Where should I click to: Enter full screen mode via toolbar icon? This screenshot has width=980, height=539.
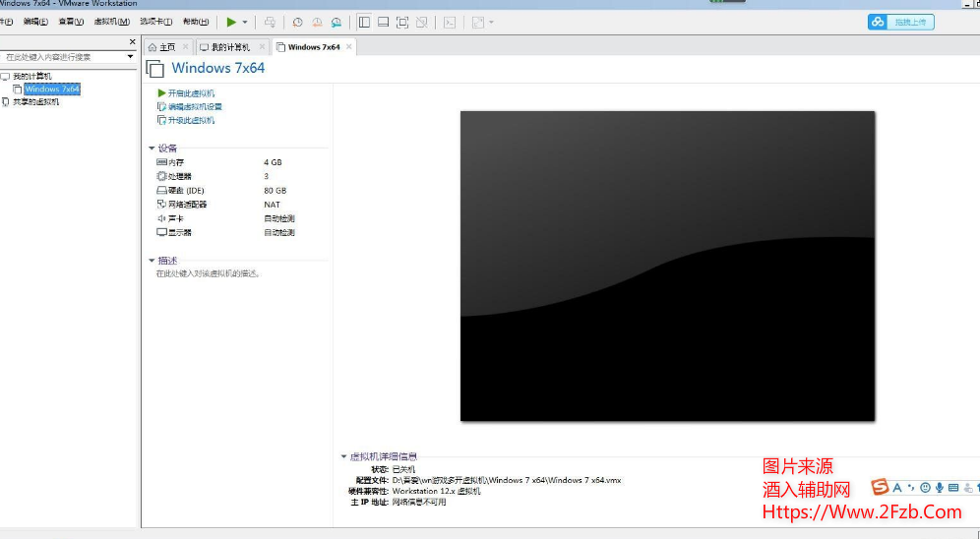[x=402, y=22]
